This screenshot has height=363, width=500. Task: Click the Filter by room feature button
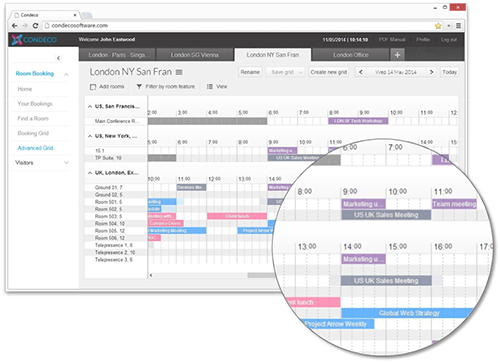coord(165,87)
